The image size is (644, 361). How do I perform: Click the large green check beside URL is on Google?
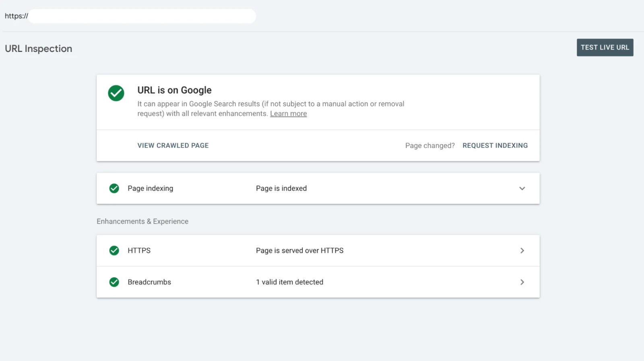pyautogui.click(x=116, y=93)
